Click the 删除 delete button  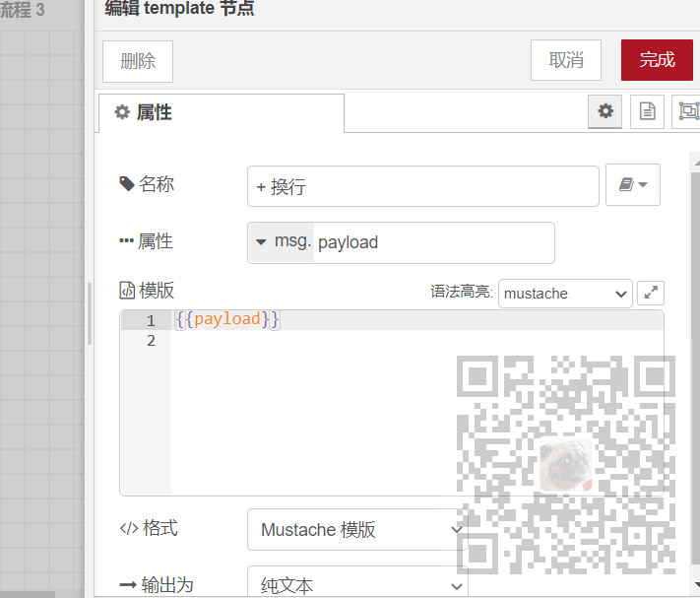[x=138, y=61]
